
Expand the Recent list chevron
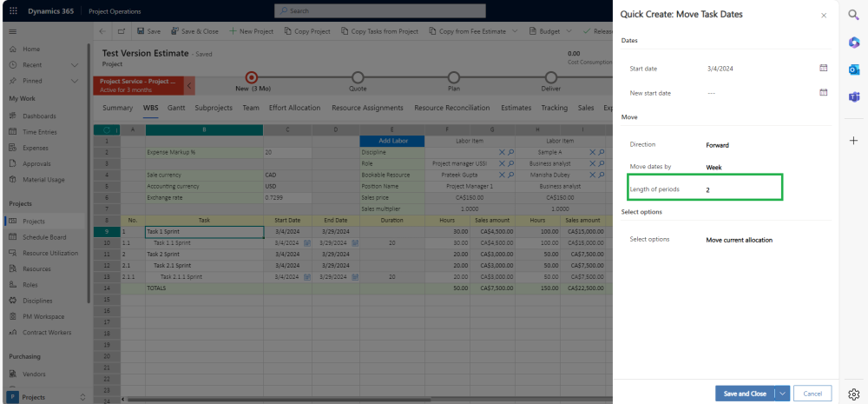(x=75, y=65)
